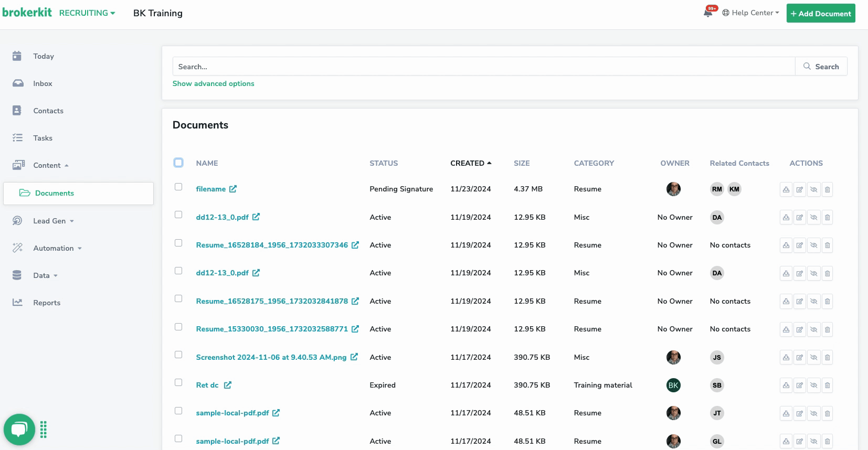Go to Contacts in sidebar
Screen dimensions: 868x450
tap(48, 111)
